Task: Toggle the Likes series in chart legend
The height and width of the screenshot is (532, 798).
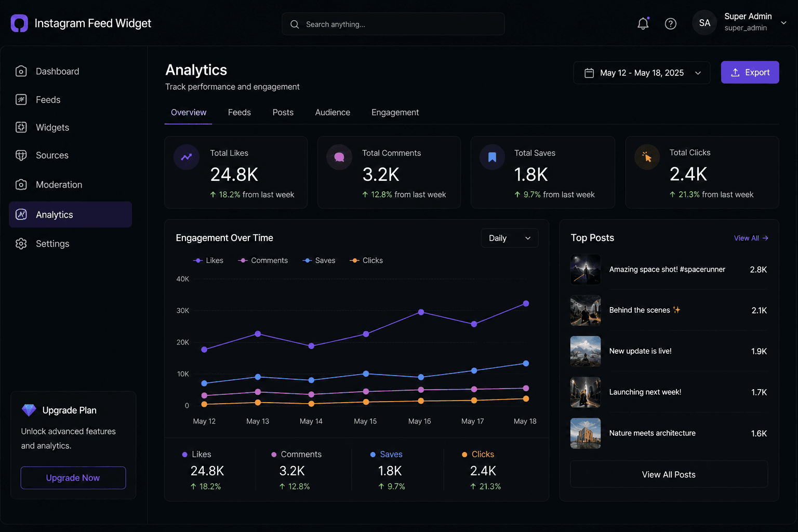Action: pyautogui.click(x=208, y=260)
